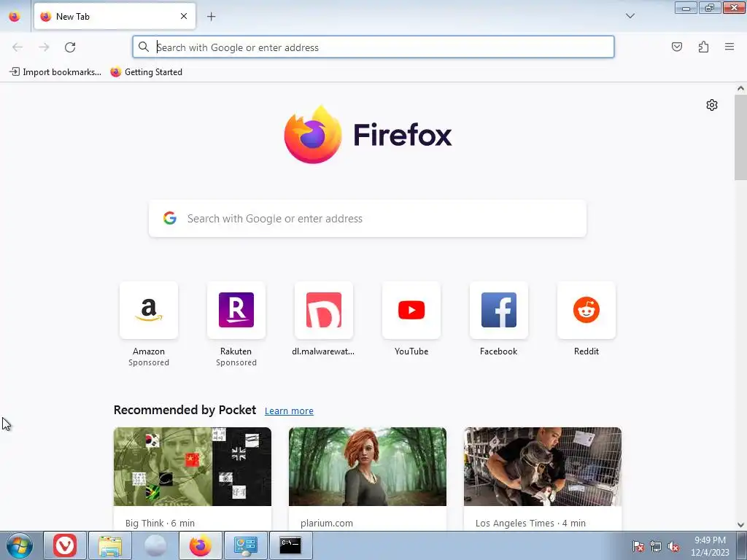Click the center Google search box
Screen dimensions: 747x560
[x=368, y=219]
